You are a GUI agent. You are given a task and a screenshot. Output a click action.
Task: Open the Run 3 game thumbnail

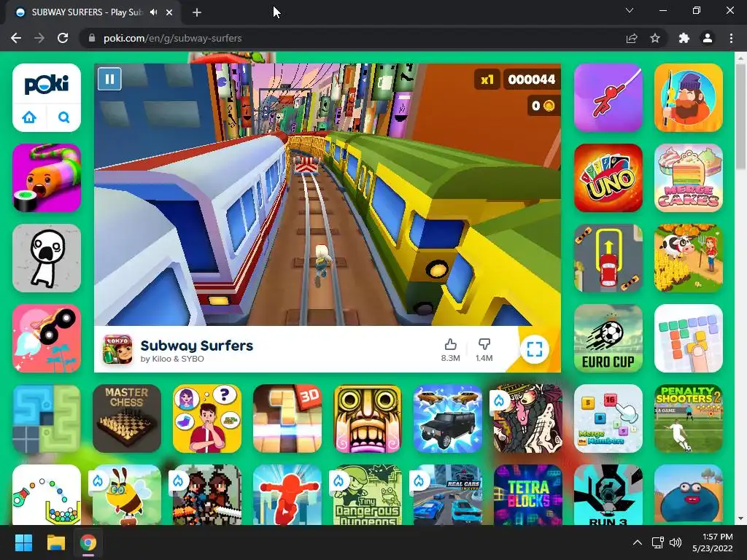pos(608,495)
